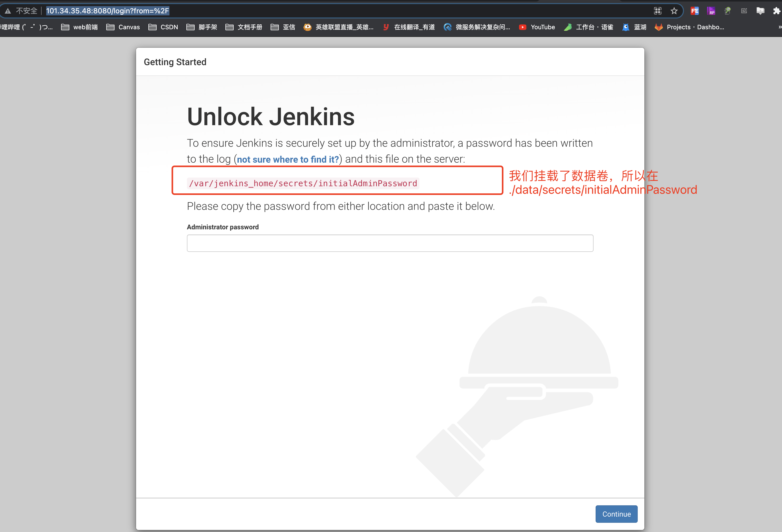Open the 工作台 · 语雀 bookmark
The image size is (782, 532).
(x=588, y=27)
